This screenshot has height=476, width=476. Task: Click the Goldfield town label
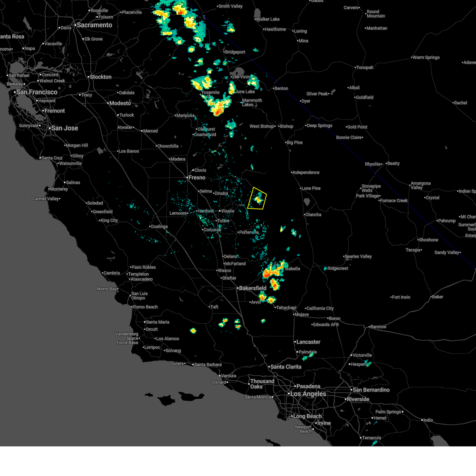pyautogui.click(x=365, y=97)
